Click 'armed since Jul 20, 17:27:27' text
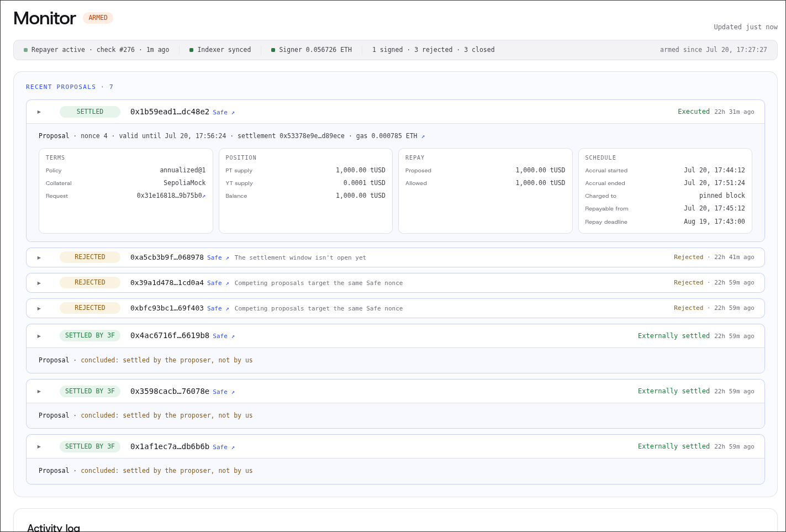Viewport: 786px width, 532px height. [x=714, y=50]
